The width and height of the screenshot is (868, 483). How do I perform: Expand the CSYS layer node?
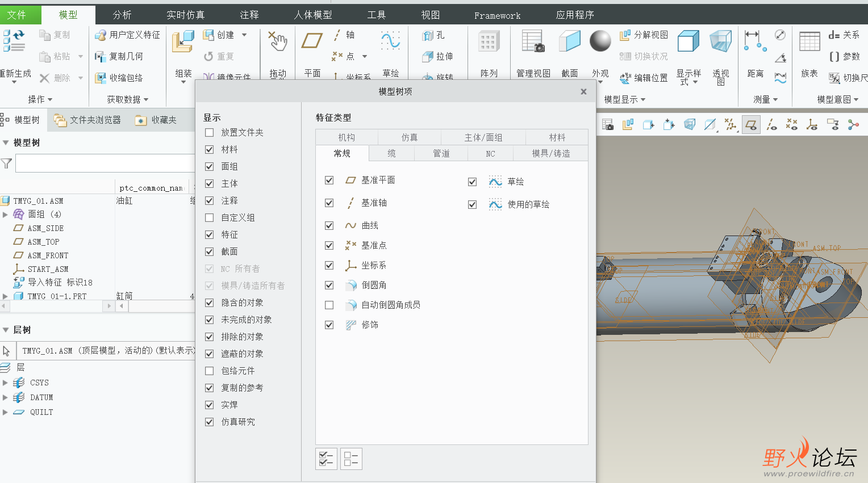coord(5,383)
